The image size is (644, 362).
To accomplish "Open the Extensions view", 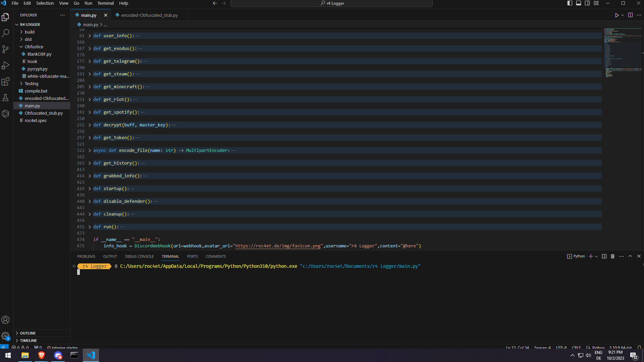I will (x=5, y=81).
